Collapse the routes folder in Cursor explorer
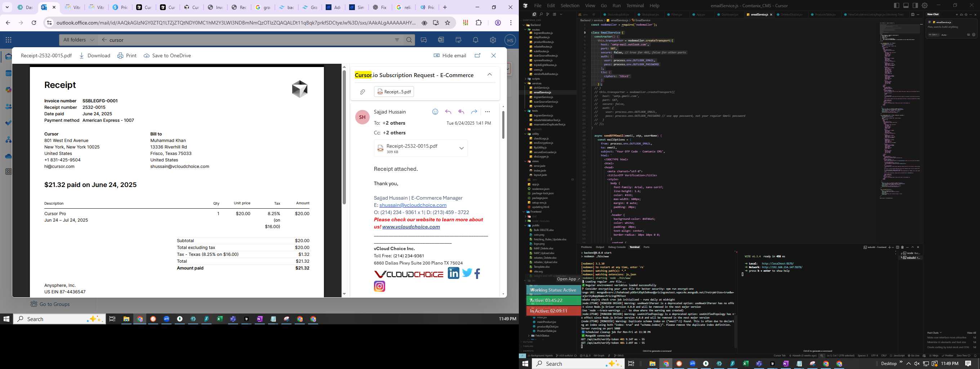 533,30
